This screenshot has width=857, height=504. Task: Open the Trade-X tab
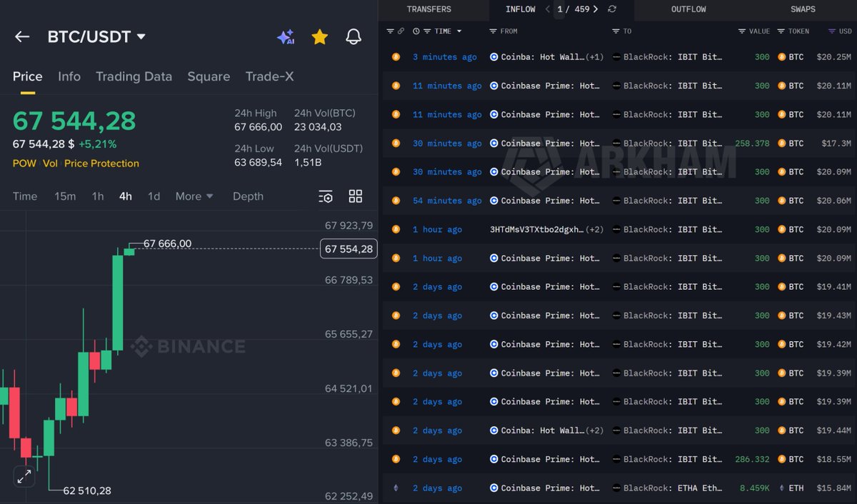(269, 76)
